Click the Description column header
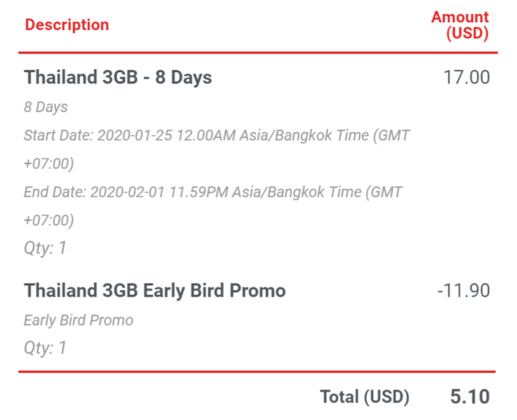Screen dimensions: 517x420 67,25
